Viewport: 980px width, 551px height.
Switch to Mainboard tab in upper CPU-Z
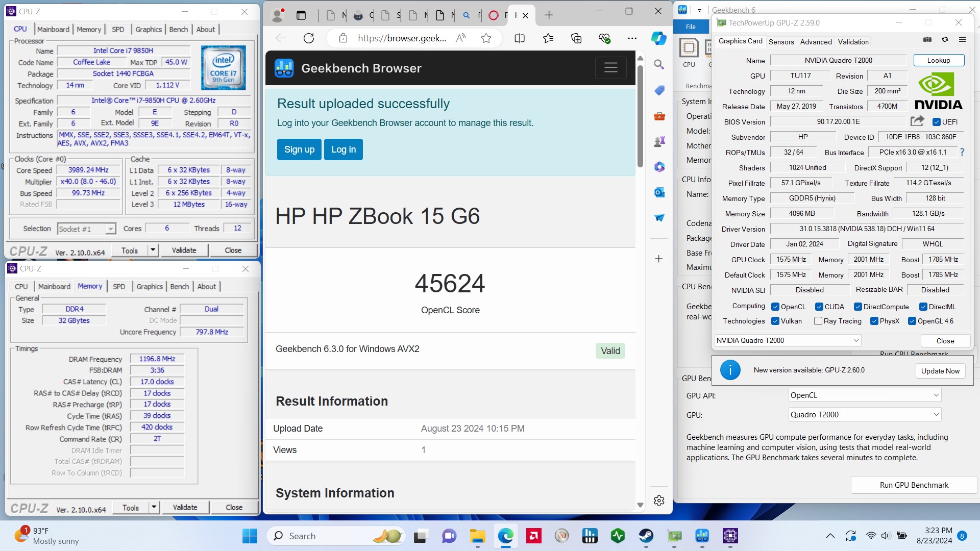coord(53,30)
